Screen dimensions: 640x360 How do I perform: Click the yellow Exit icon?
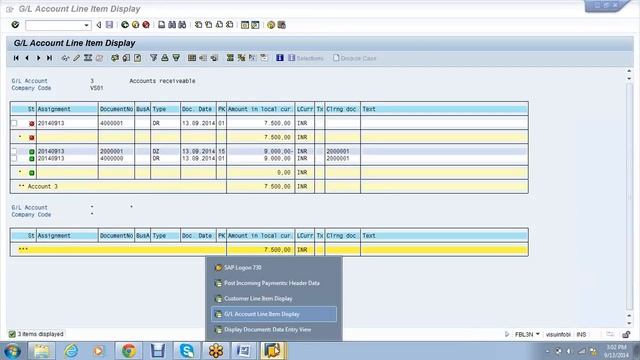pyautogui.click(x=136, y=25)
